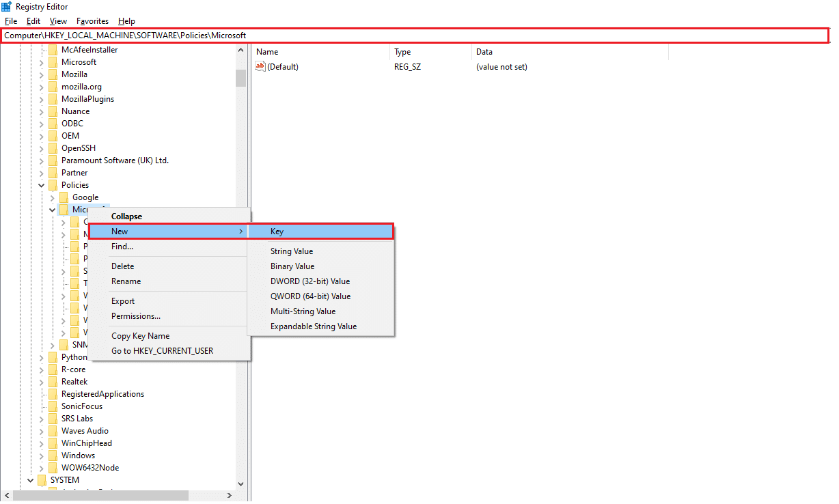839x504 pixels.
Task: Choose Key from the New submenu
Action: pyautogui.click(x=277, y=232)
